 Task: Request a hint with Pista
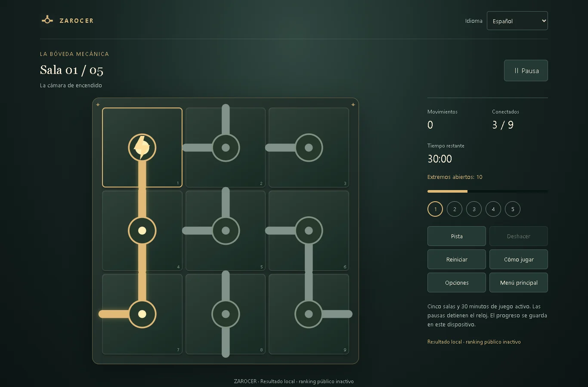click(457, 236)
